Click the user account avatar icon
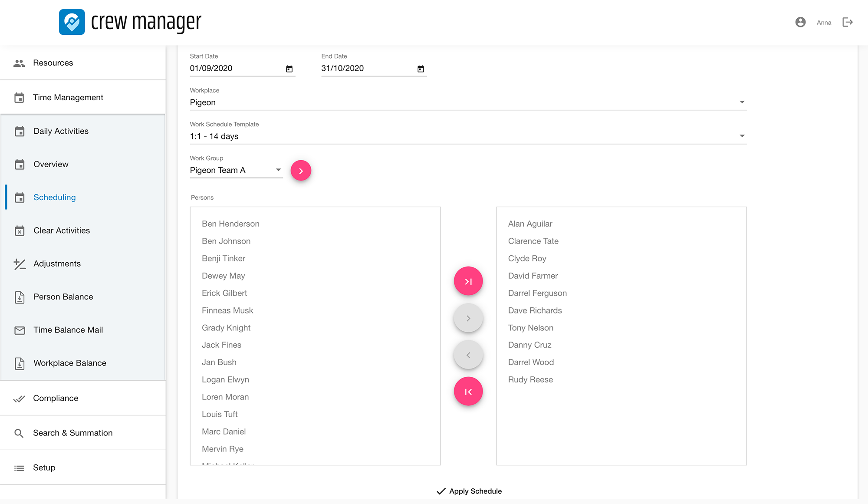This screenshot has width=868, height=504. [800, 22]
